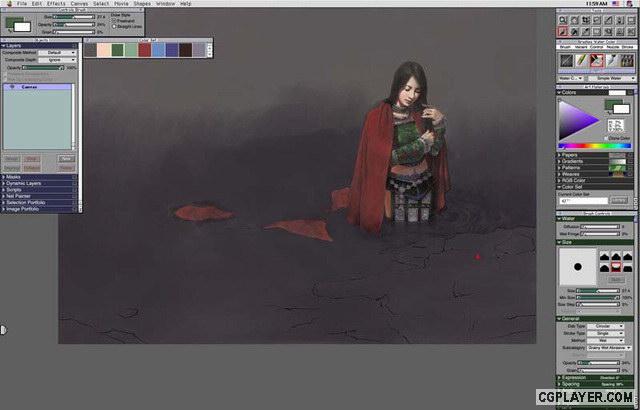Select the red-highlighted brush tip profile in Size section
Screen dimensions: 640x410
(x=616, y=267)
